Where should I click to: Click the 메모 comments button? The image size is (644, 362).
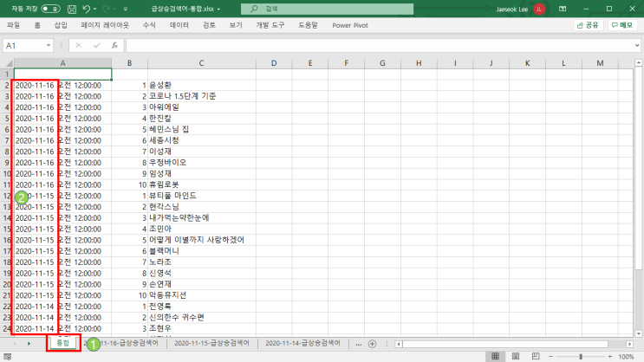point(621,26)
